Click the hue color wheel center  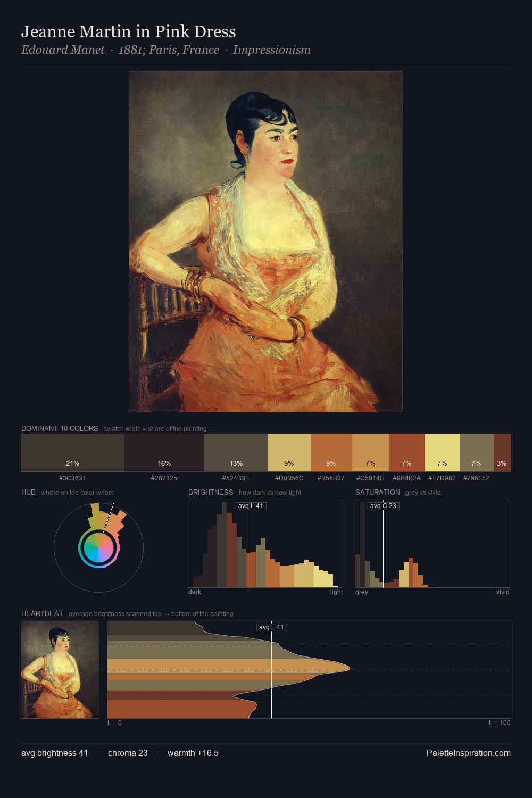coord(99,547)
